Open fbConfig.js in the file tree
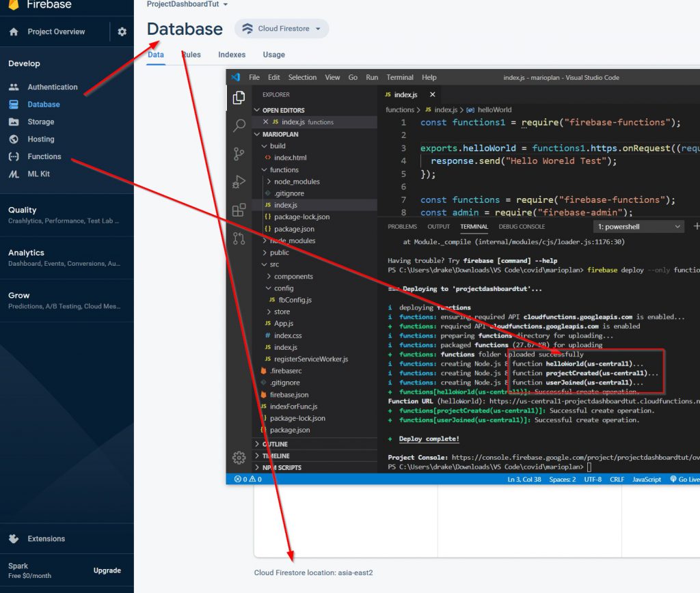The image size is (700, 593). click(295, 300)
